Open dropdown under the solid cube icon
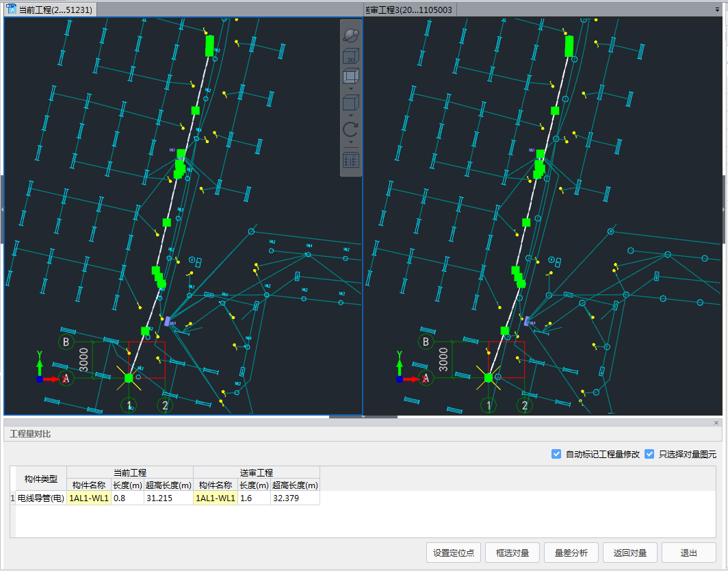The width and height of the screenshot is (728, 571). pos(351,116)
